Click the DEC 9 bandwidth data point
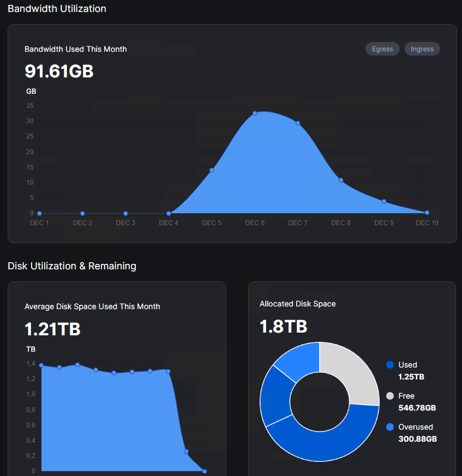Viewport: 462px width, 476px height. (384, 202)
